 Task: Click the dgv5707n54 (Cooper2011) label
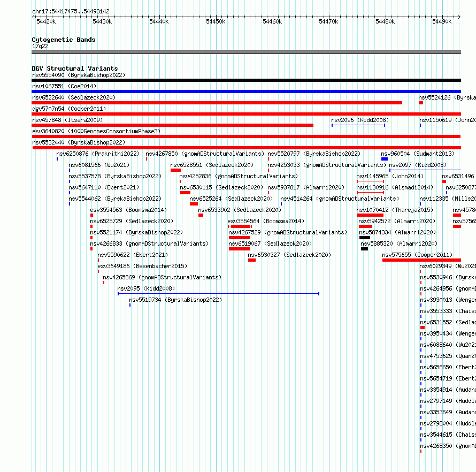69,109
